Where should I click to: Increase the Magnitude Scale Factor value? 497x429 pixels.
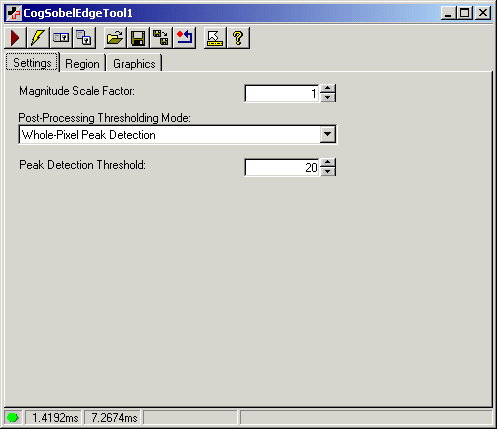[328, 89]
